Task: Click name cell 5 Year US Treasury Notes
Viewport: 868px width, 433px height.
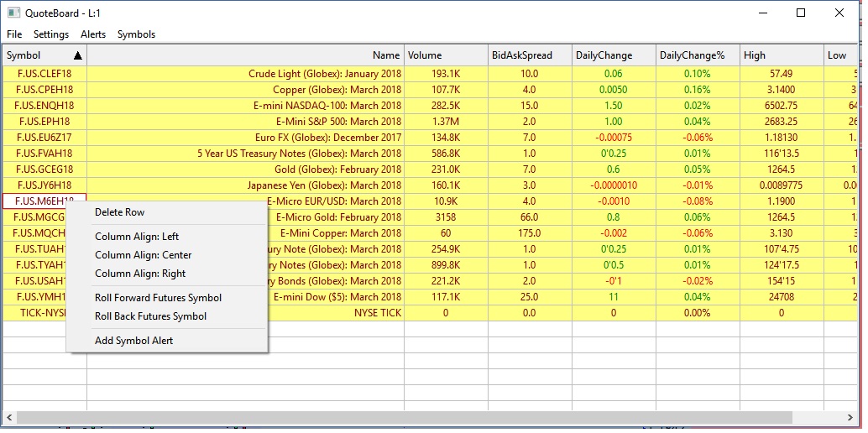Action: [246, 154]
